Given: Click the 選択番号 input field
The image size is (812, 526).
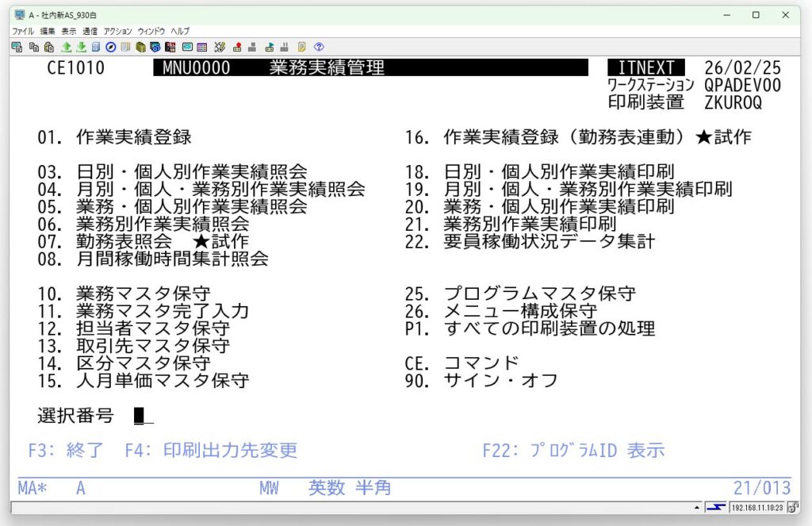Looking at the screenshot, I should click(143, 416).
